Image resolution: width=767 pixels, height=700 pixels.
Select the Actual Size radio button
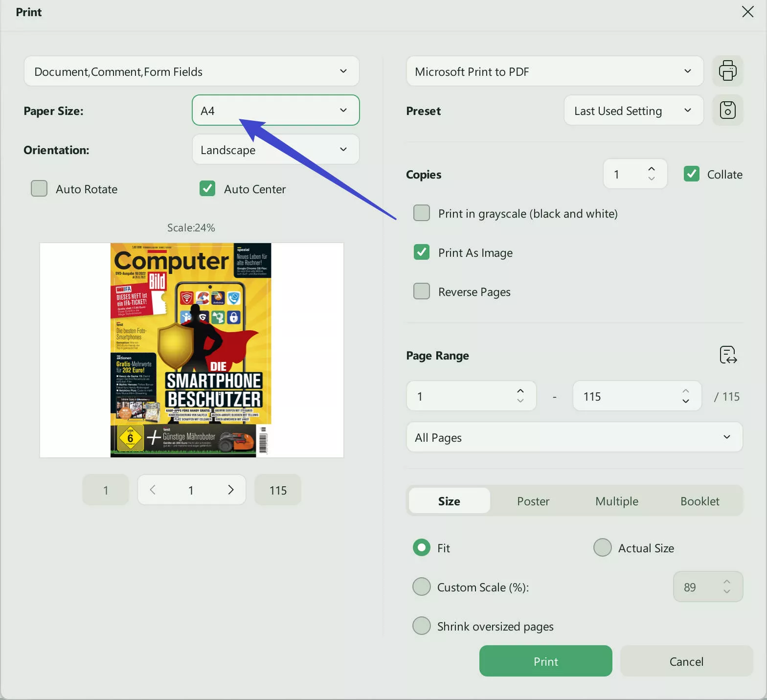point(602,548)
